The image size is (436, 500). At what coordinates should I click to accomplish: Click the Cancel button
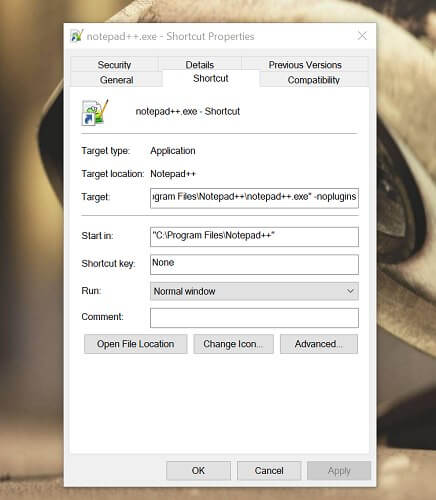[269, 470]
